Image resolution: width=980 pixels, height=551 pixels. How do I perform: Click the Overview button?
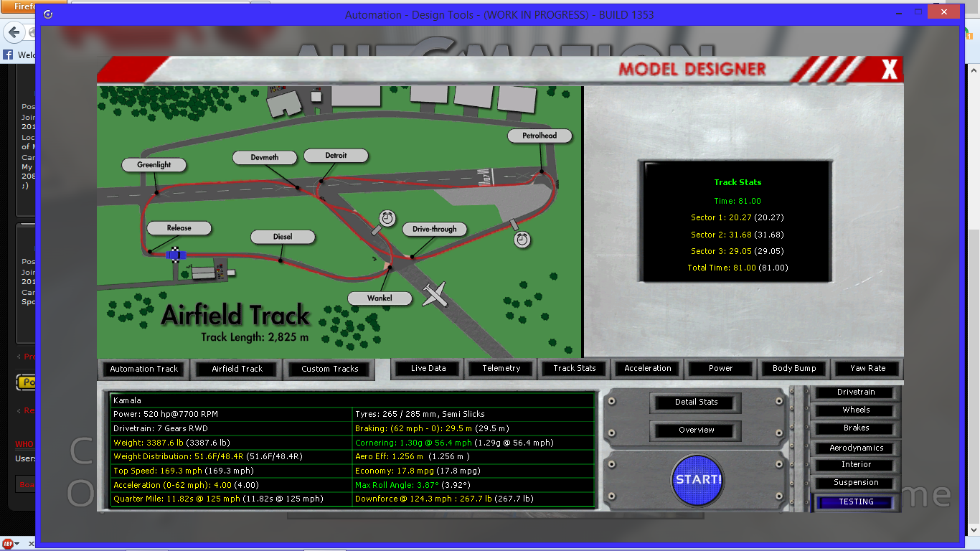click(696, 430)
